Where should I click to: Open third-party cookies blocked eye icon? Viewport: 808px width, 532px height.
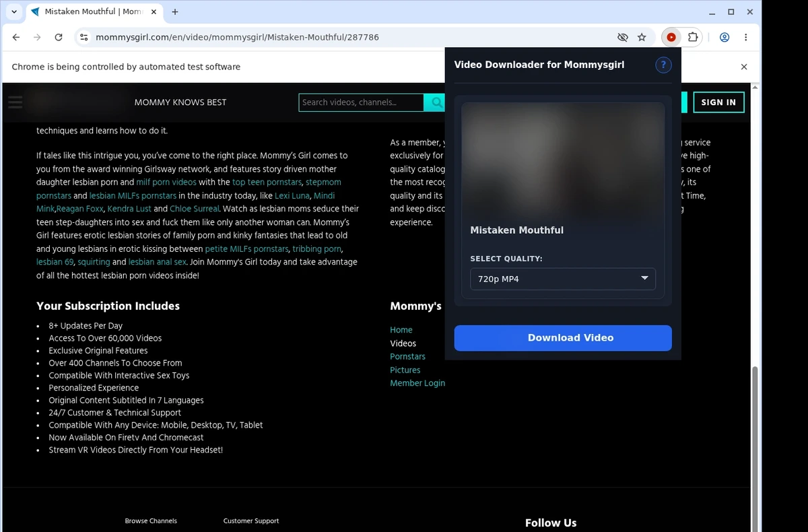tap(623, 38)
